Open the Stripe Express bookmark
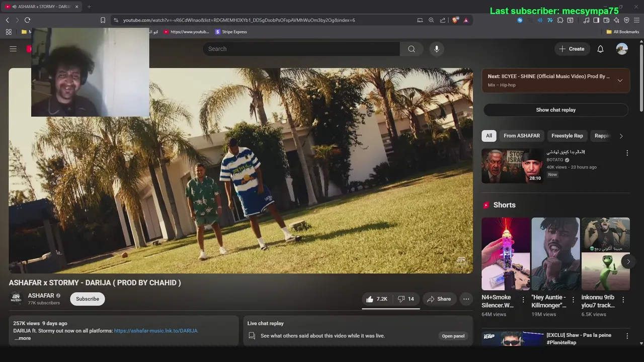 (231, 32)
